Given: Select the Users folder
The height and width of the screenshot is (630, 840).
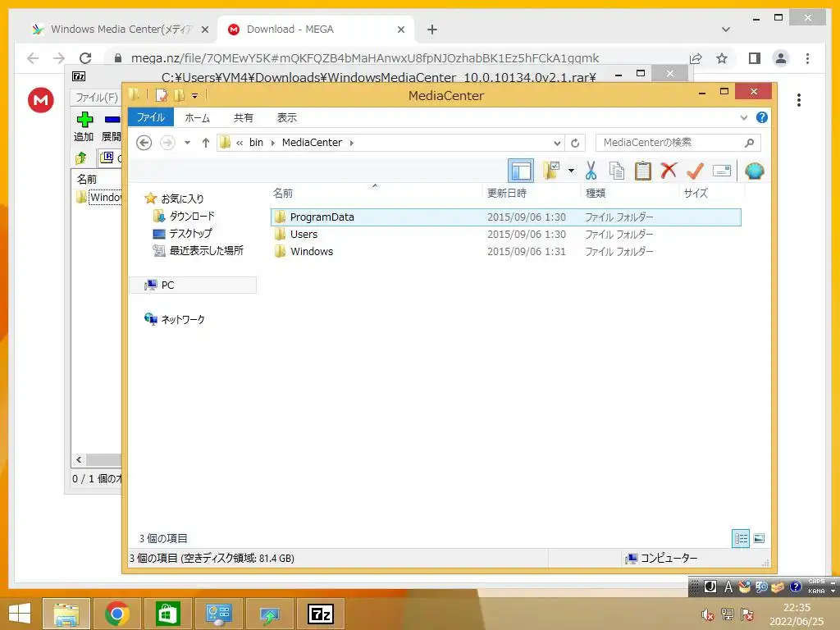Looking at the screenshot, I should [505, 234].
